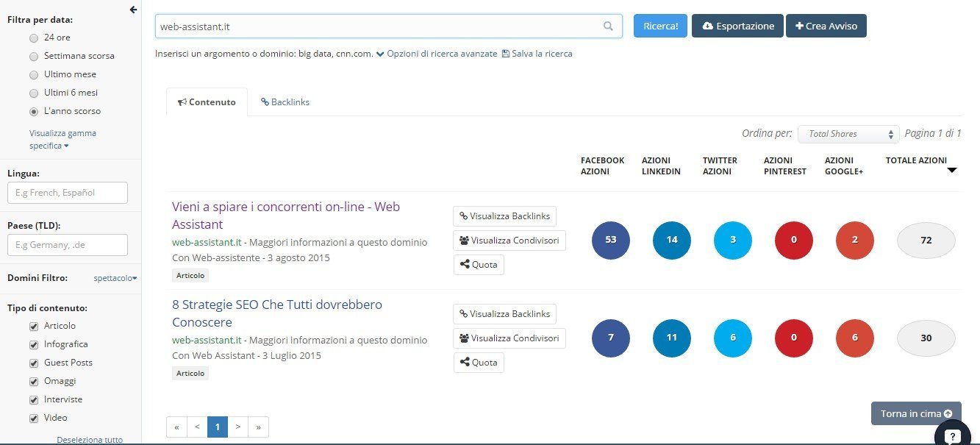The height and width of the screenshot is (445, 980).
Task: Click the Total Azioni sort arrow
Action: point(951,171)
